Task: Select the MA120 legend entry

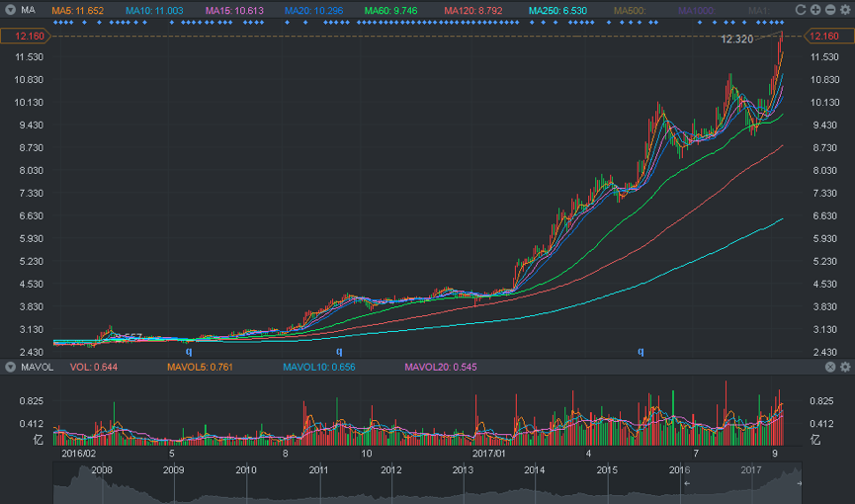Action: tap(472, 10)
